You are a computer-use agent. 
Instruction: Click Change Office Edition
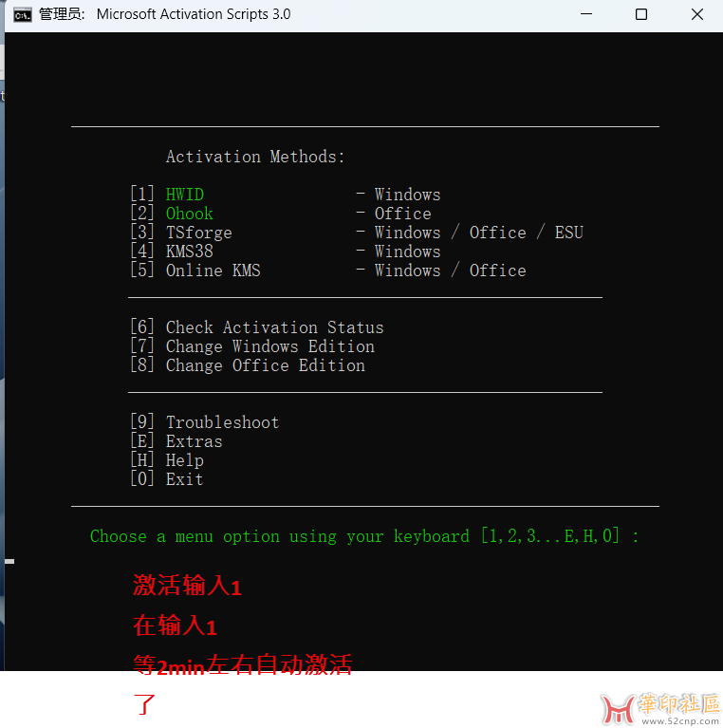265,365
